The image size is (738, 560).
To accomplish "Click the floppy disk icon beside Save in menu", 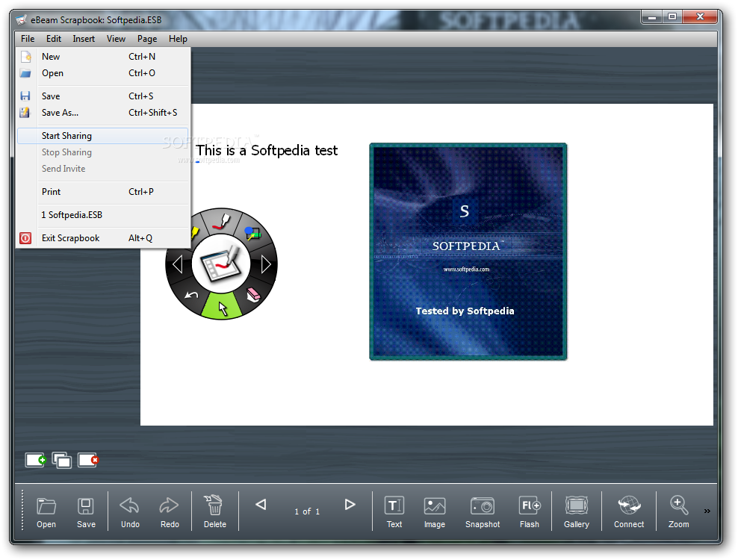I will point(25,96).
